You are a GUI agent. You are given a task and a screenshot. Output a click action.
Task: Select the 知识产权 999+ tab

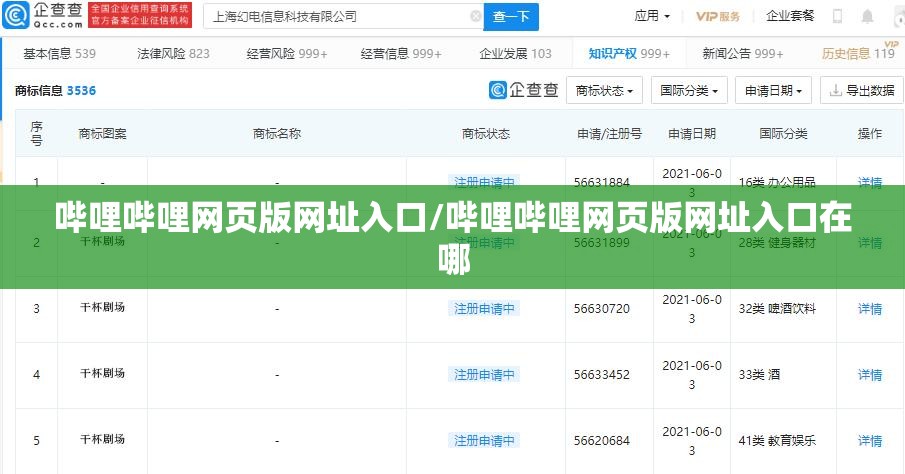point(629,54)
